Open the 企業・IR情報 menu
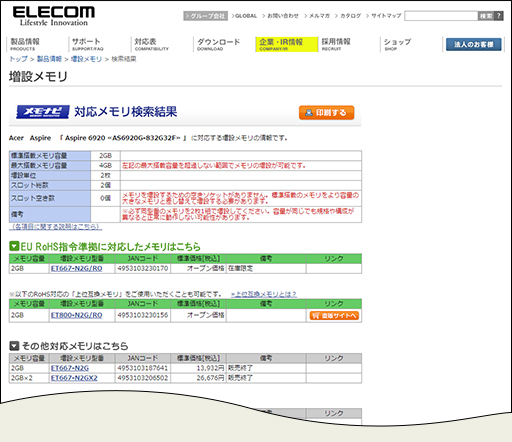 coord(287,44)
